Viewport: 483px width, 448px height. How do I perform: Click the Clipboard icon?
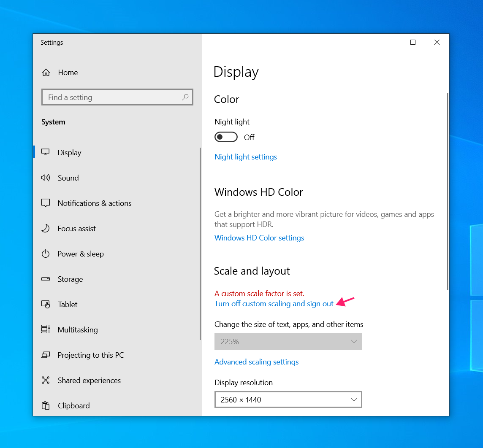pyautogui.click(x=46, y=405)
